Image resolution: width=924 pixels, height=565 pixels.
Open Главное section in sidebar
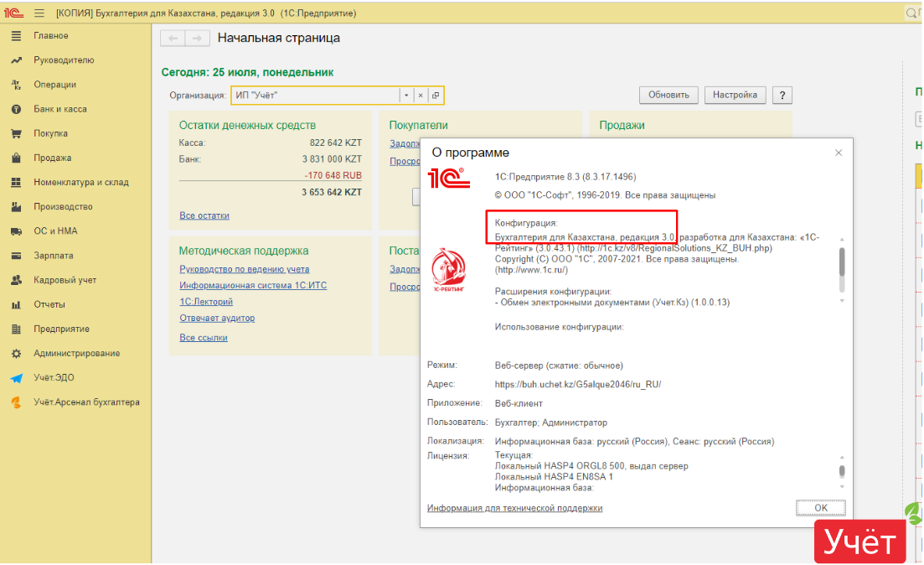point(50,36)
